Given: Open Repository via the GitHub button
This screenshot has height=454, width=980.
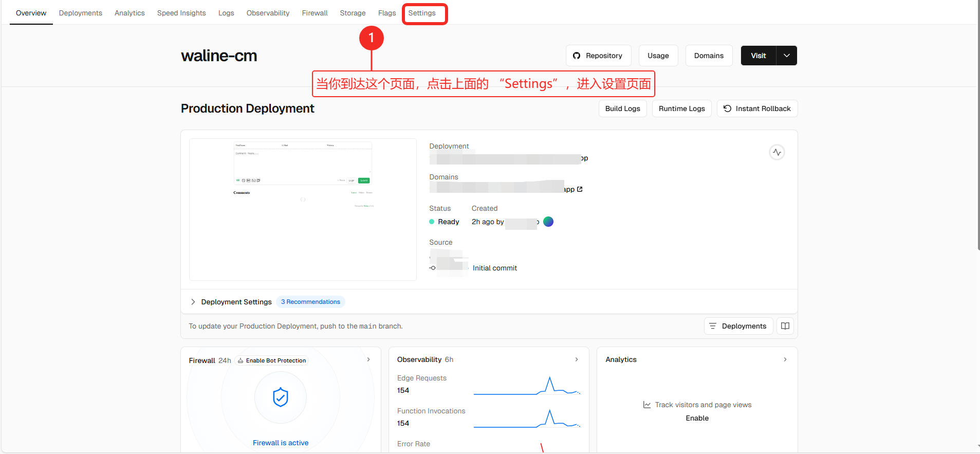Looking at the screenshot, I should (x=598, y=56).
